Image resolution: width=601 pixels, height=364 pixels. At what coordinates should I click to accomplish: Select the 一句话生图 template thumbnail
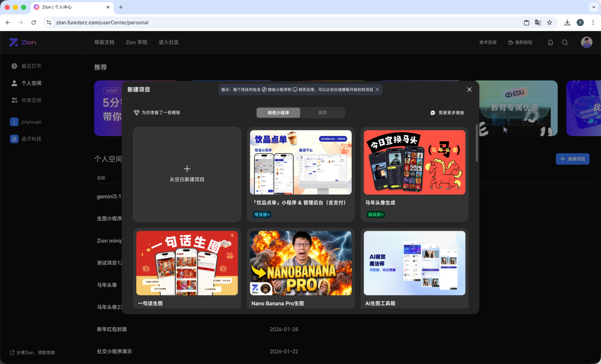(187, 263)
